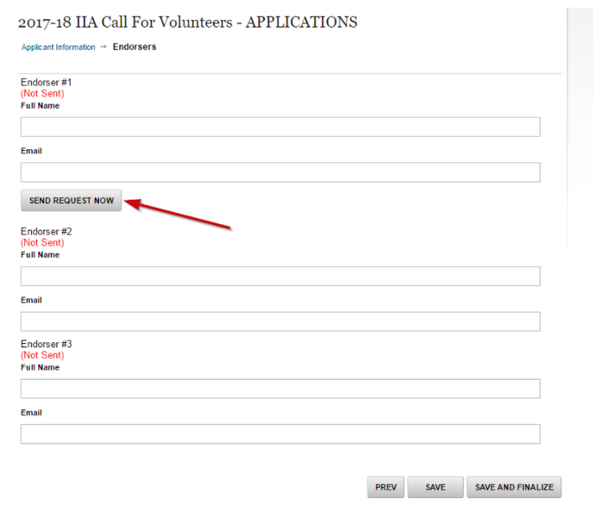Screen dimensions: 608x524
Task: Click the SAVE button
Action: pyautogui.click(x=435, y=487)
